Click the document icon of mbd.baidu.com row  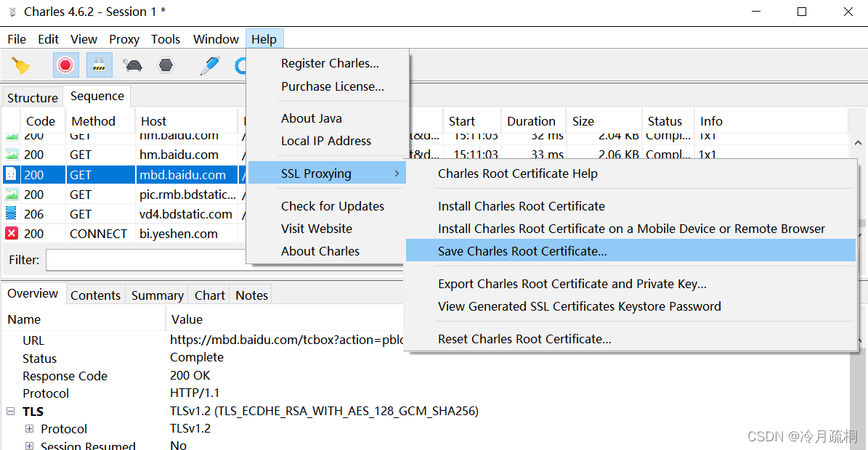point(11,175)
